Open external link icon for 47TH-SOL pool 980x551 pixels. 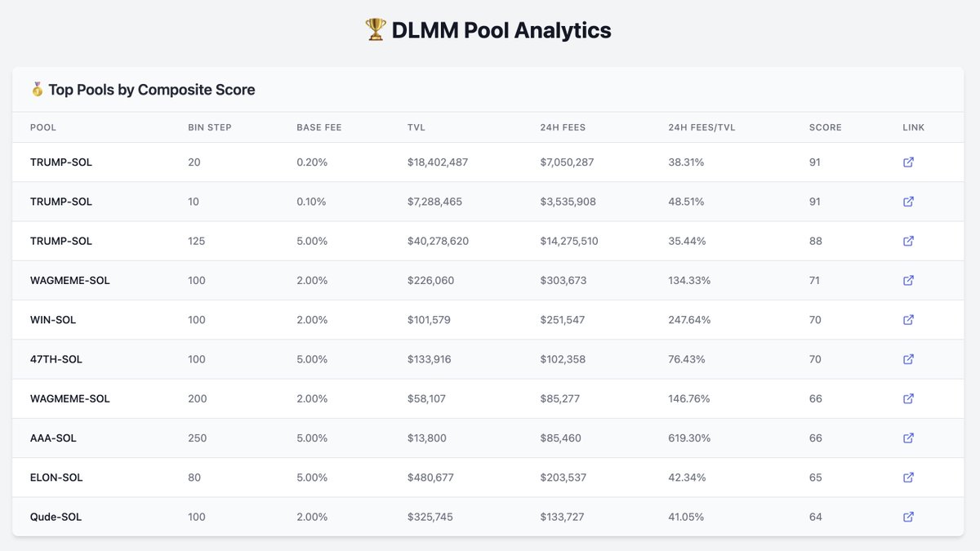pos(908,359)
